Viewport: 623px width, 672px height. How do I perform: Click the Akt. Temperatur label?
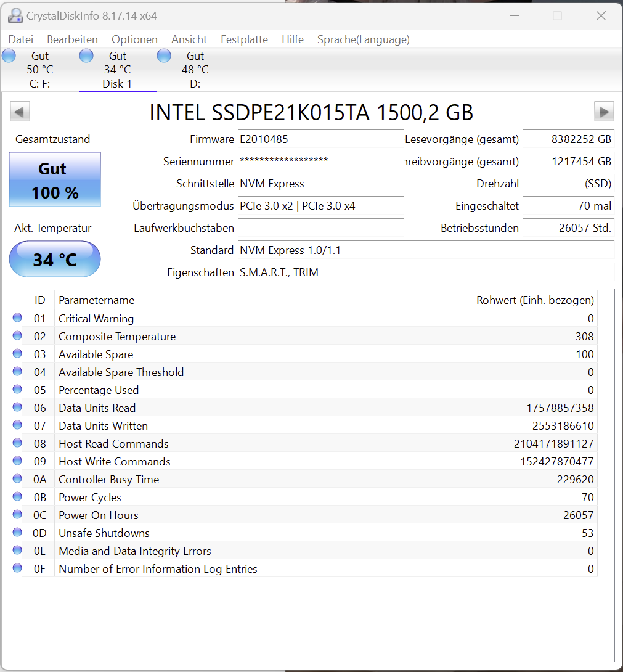point(53,228)
